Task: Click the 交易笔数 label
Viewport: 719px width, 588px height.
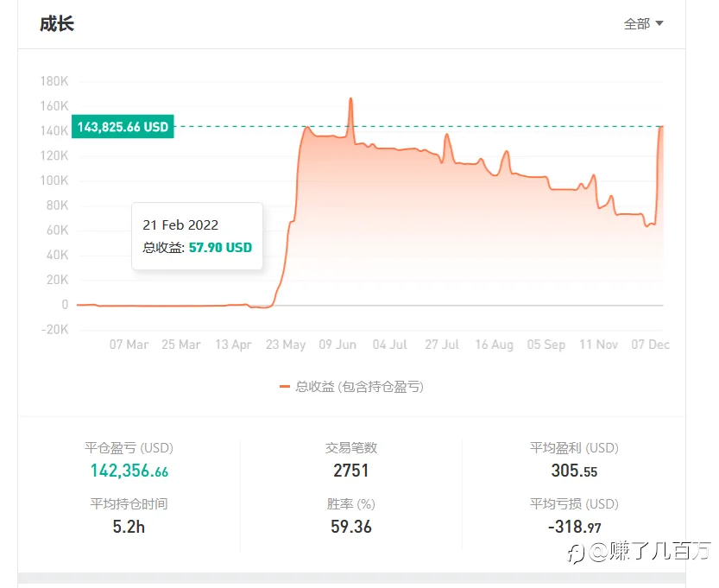Action: tap(351, 447)
